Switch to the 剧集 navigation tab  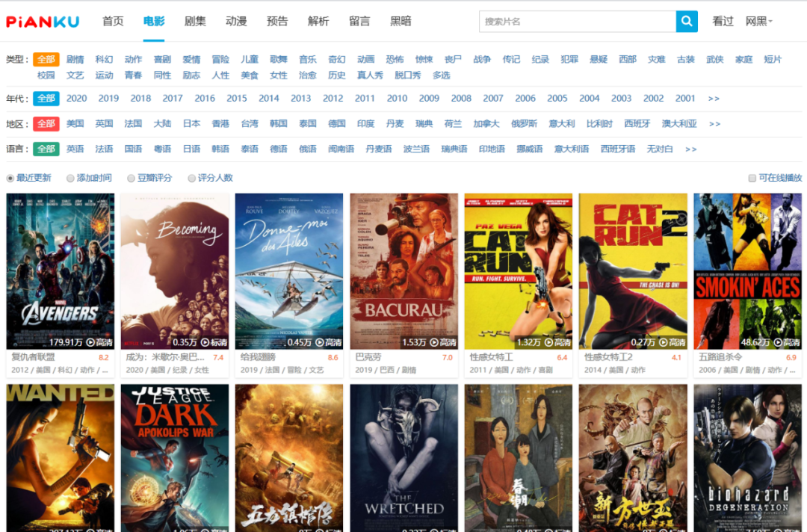point(195,22)
